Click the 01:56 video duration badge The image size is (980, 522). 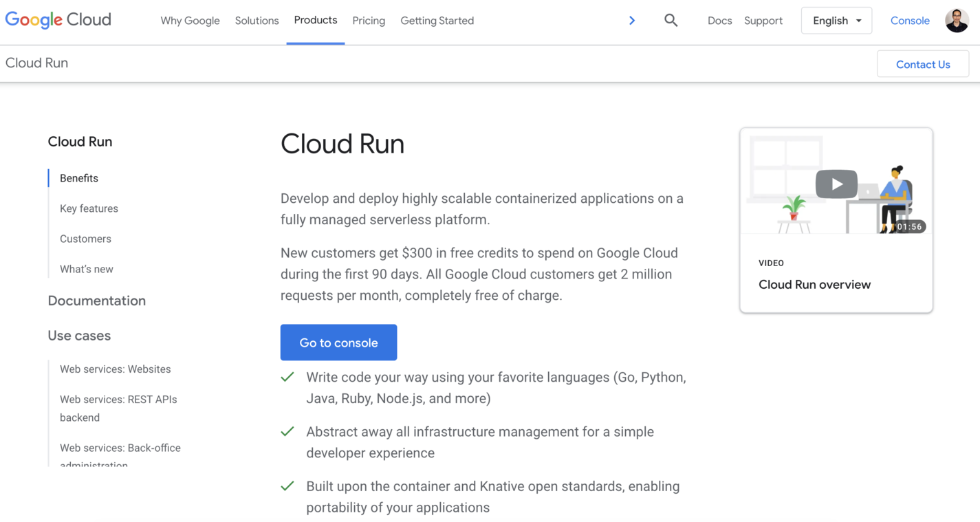point(908,226)
